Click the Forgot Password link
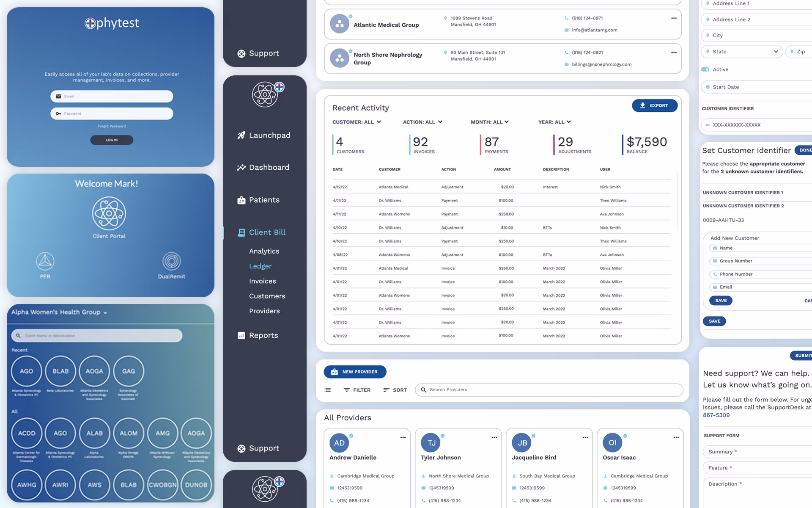812x508 pixels. (x=112, y=126)
